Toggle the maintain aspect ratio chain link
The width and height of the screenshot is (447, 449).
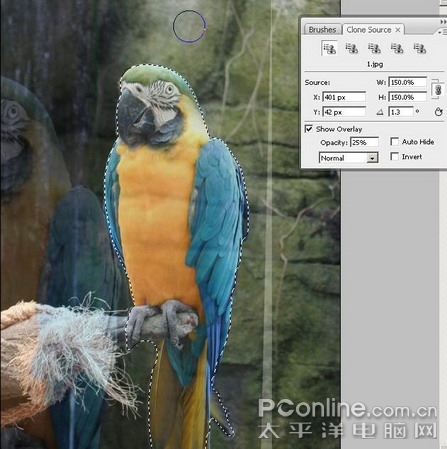pyautogui.click(x=438, y=89)
